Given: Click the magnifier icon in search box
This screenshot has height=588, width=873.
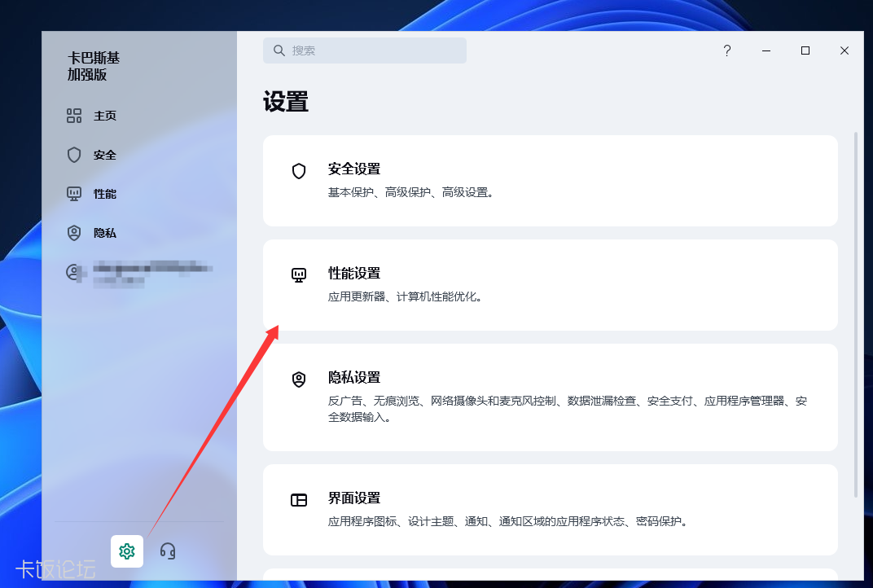Looking at the screenshot, I should point(279,50).
